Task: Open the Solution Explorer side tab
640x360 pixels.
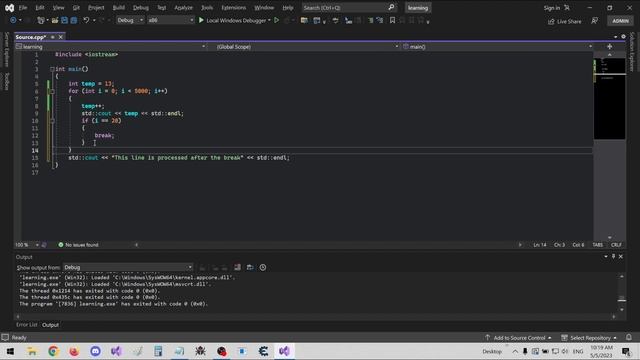Action: (x=632, y=52)
